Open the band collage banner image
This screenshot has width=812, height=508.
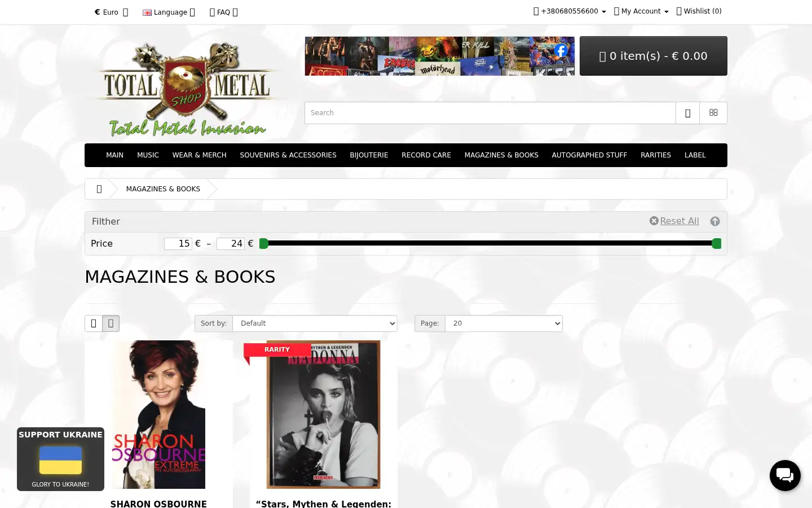440,56
